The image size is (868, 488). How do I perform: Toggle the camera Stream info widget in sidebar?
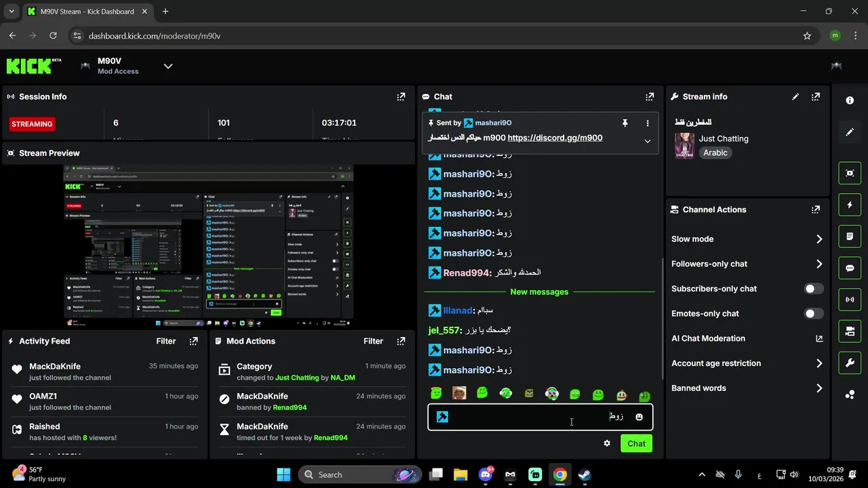click(850, 331)
